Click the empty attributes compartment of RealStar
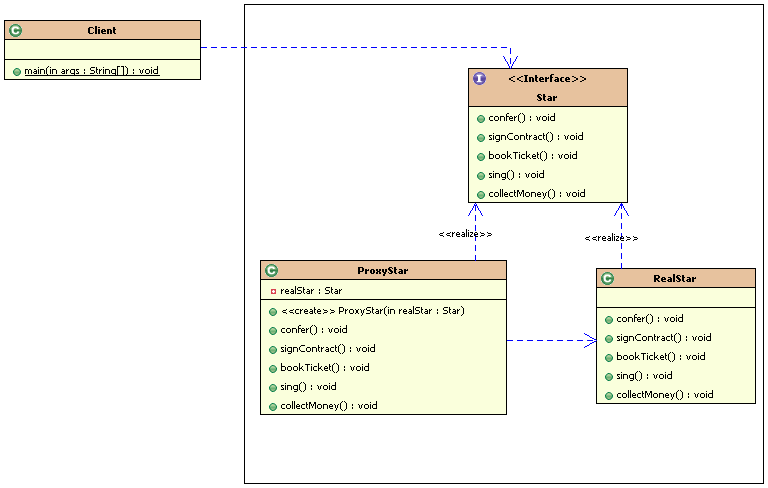The height and width of the screenshot is (488, 768). click(676, 298)
